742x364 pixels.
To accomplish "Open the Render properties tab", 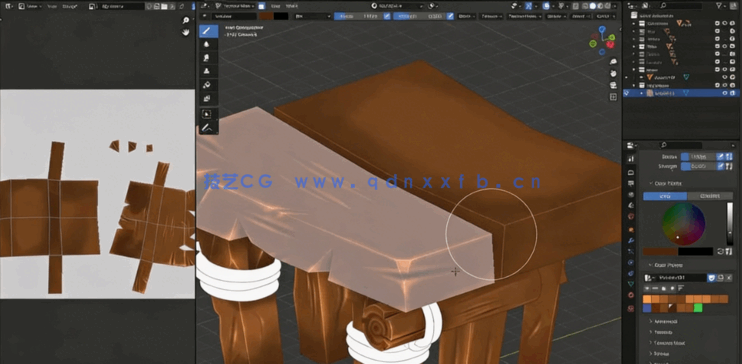I will 630,171.
